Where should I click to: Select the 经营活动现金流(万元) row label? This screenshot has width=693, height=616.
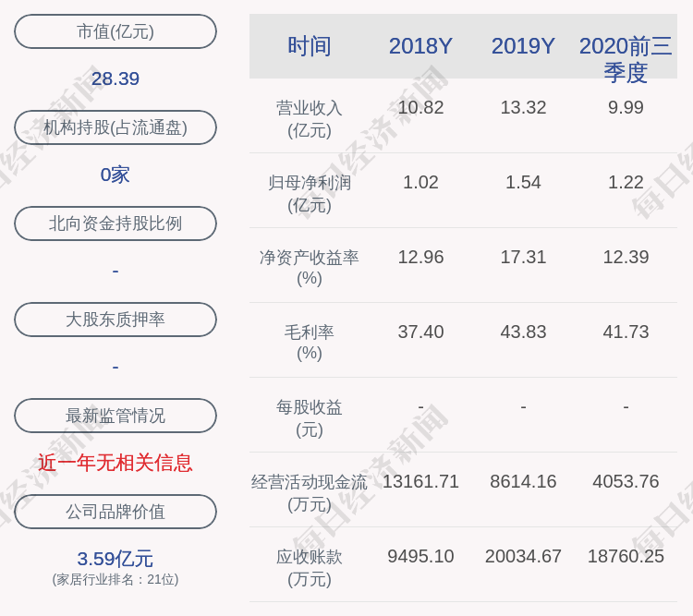(310, 493)
